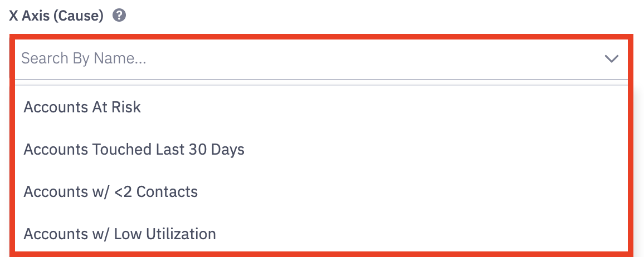
Task: Use Accounts w/ <2 Contacts as X Axis
Action: [x=110, y=192]
